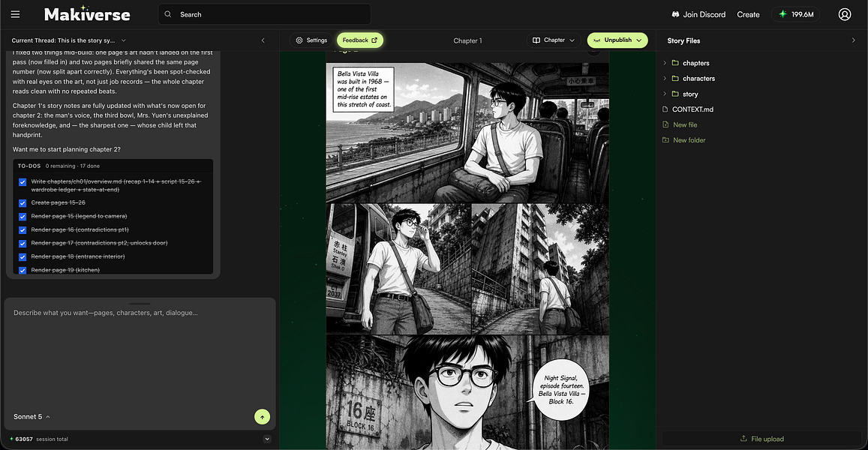Click the panel of man adjusting glasses
868x450 pixels.
398,269
